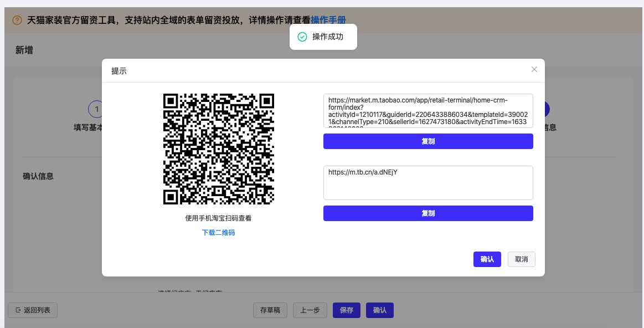Click the 返回列表 exit icon
The height and width of the screenshot is (328, 644).
(18, 310)
